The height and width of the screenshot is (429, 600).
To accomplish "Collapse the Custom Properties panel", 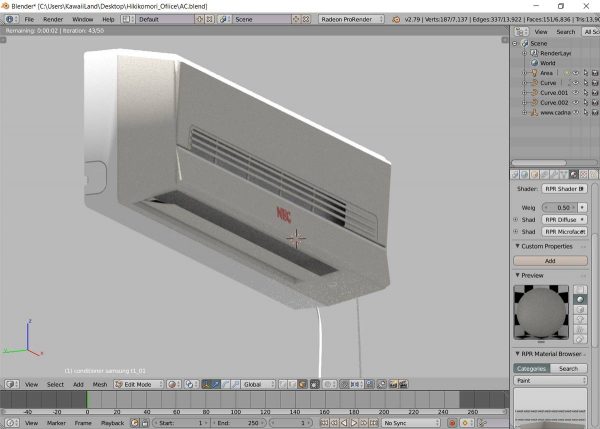I will point(546,246).
